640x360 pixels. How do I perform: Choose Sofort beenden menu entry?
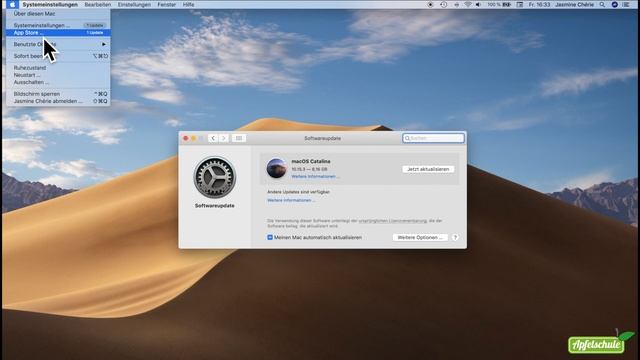tap(58, 56)
